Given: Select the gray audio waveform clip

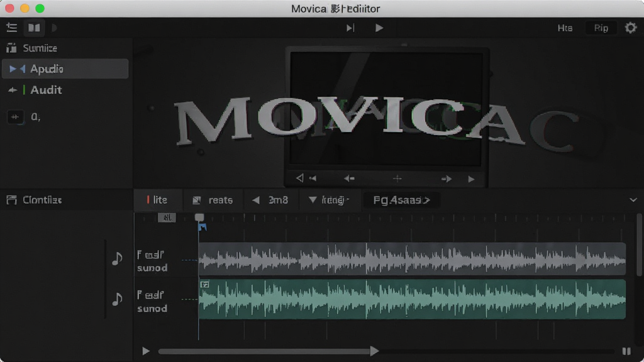Looking at the screenshot, I should tap(412, 258).
